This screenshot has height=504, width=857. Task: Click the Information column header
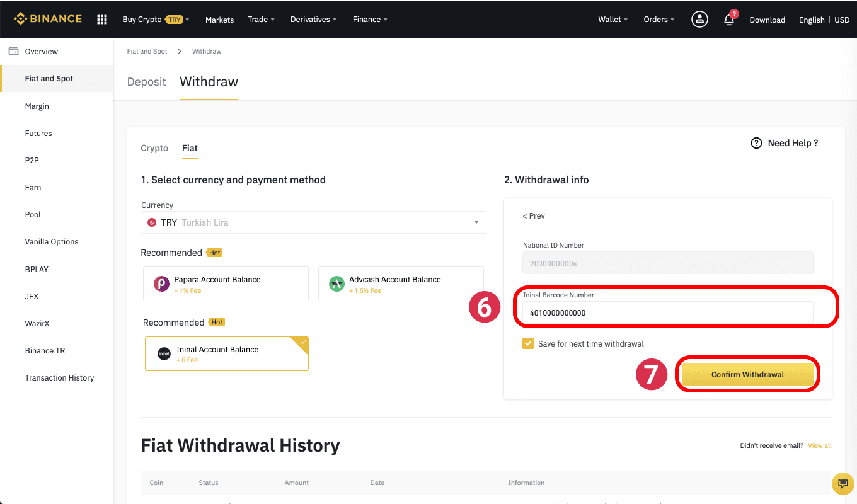coord(526,483)
